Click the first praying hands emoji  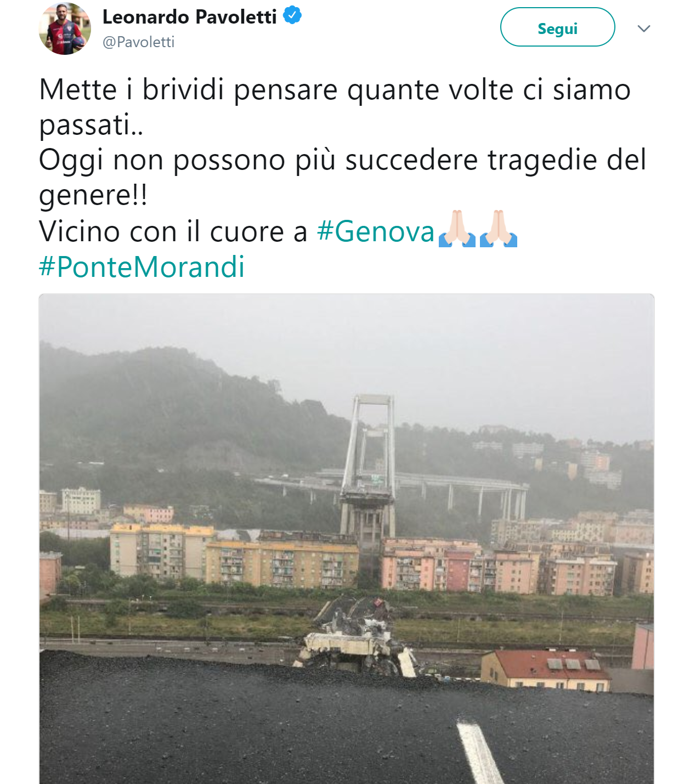click(457, 229)
